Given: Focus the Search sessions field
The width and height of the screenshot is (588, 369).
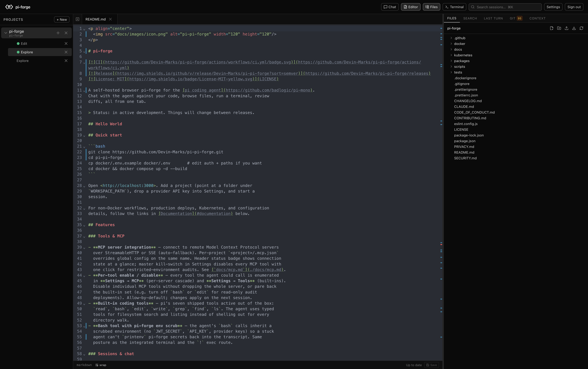Looking at the screenshot, I should [x=505, y=7].
